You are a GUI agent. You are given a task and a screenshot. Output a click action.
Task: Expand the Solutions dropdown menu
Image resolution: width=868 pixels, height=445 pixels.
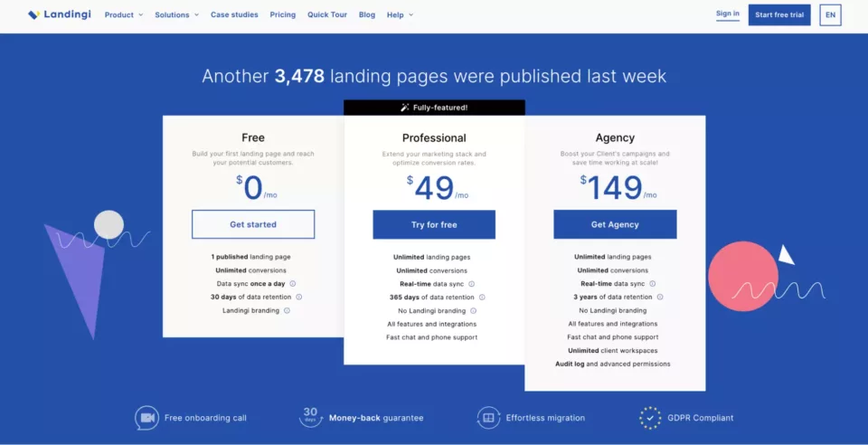pyautogui.click(x=176, y=15)
